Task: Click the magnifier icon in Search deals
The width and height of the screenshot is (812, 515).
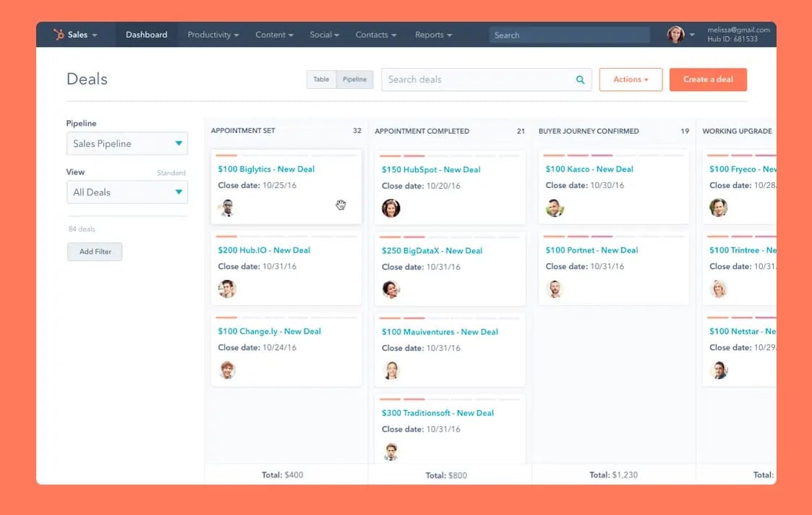Action: click(580, 80)
